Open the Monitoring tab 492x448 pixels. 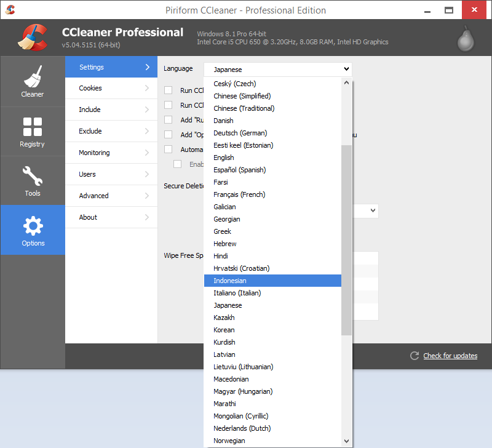[111, 153]
